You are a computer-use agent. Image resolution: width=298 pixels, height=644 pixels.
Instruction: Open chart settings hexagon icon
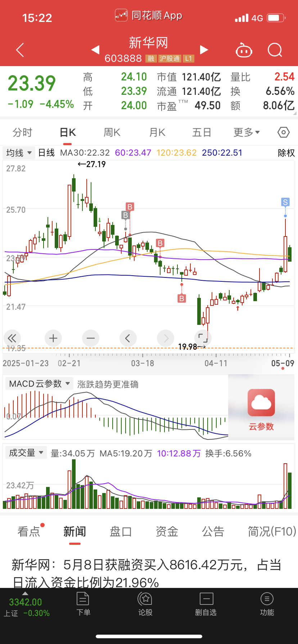pyautogui.click(x=284, y=132)
